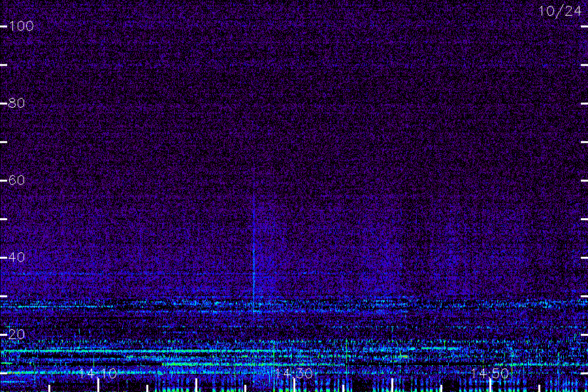Click the 14:10 time label

click(x=97, y=373)
